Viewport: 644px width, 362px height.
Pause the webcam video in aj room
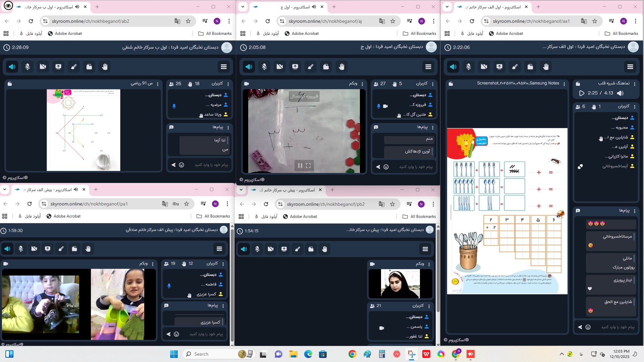[x=300, y=166]
